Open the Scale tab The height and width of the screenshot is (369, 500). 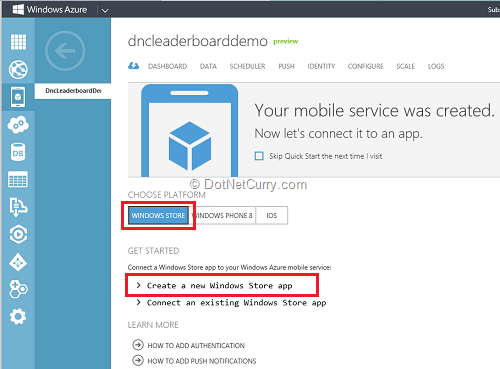(x=406, y=66)
